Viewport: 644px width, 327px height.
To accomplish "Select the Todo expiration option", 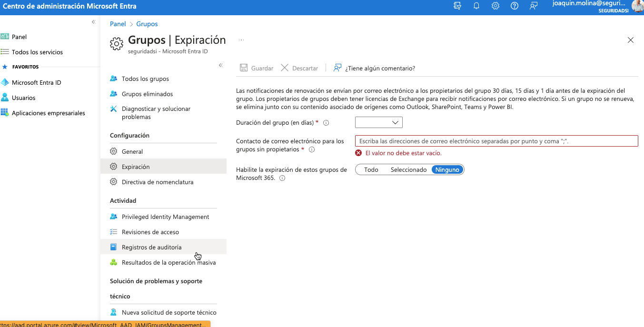I will pos(371,170).
